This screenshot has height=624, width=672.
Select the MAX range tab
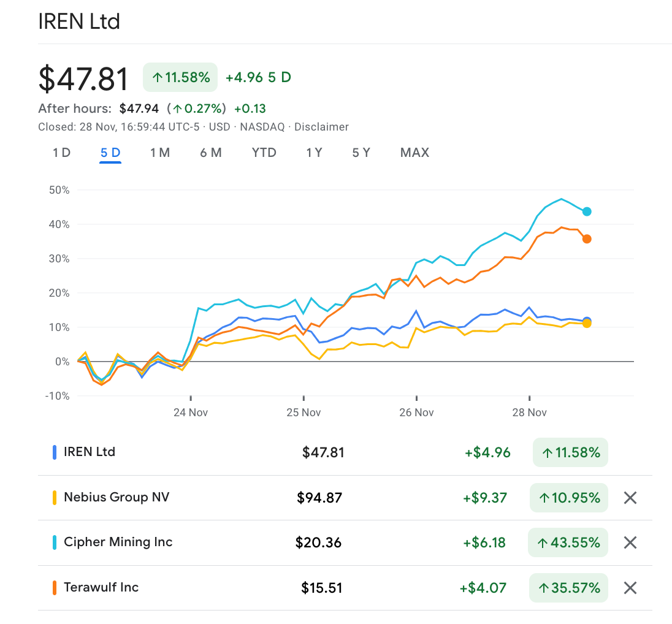click(414, 153)
